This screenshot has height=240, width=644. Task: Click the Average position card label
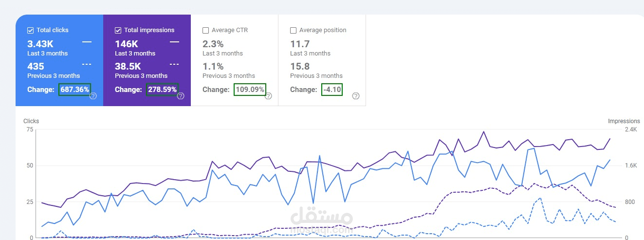point(323,30)
